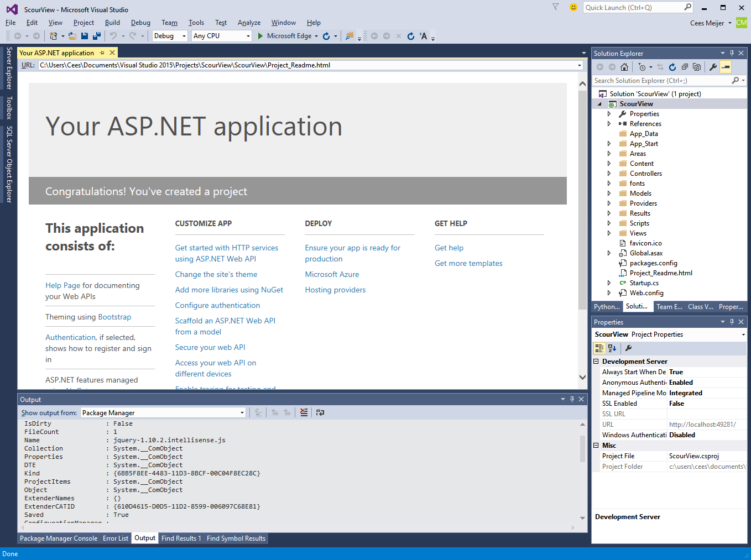Viewport: 751px width, 560px height.
Task: Toggle Preview Selected Items in Solution Explorer
Action: coord(726,67)
